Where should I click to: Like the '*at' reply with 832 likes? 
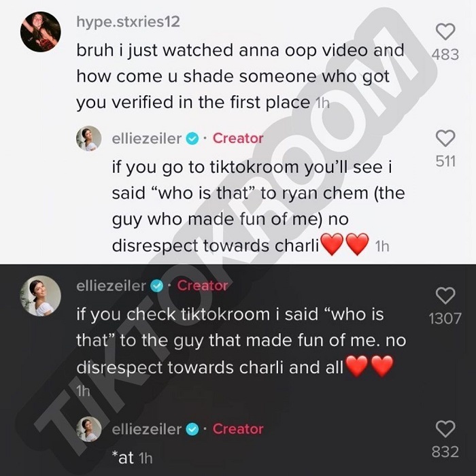(445, 428)
